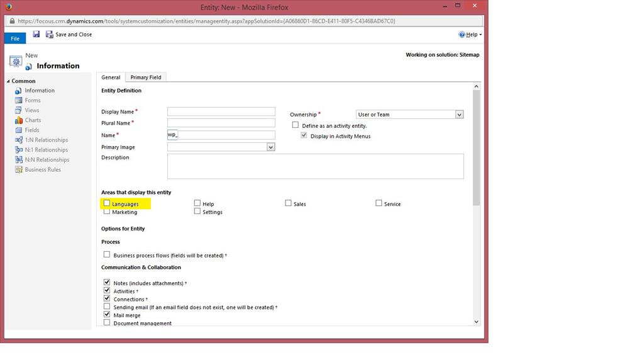Uncheck the Mail merge checkbox
The width and height of the screenshot is (644, 362).
(107, 315)
